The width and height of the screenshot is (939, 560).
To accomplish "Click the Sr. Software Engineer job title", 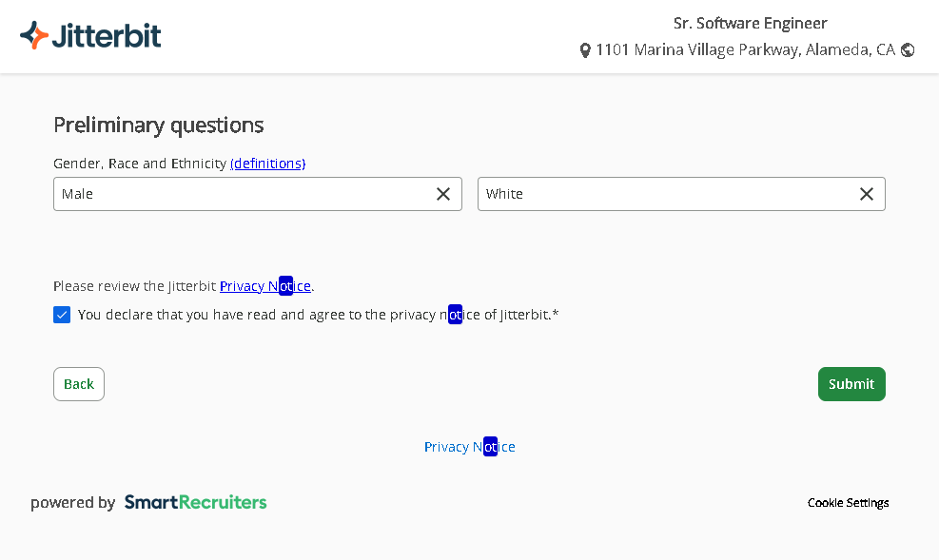I will tap(750, 23).
